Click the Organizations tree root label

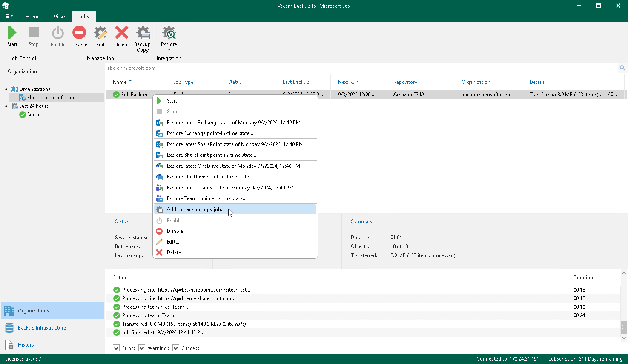[x=34, y=89]
